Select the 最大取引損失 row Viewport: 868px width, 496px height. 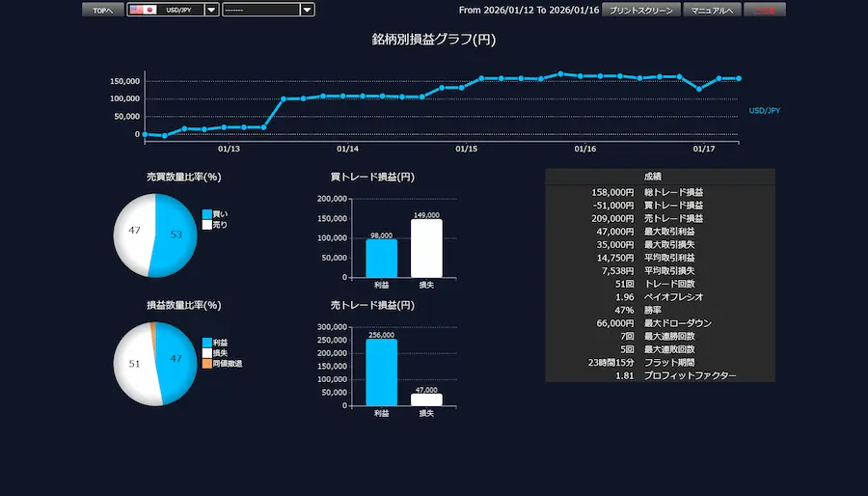660,245
